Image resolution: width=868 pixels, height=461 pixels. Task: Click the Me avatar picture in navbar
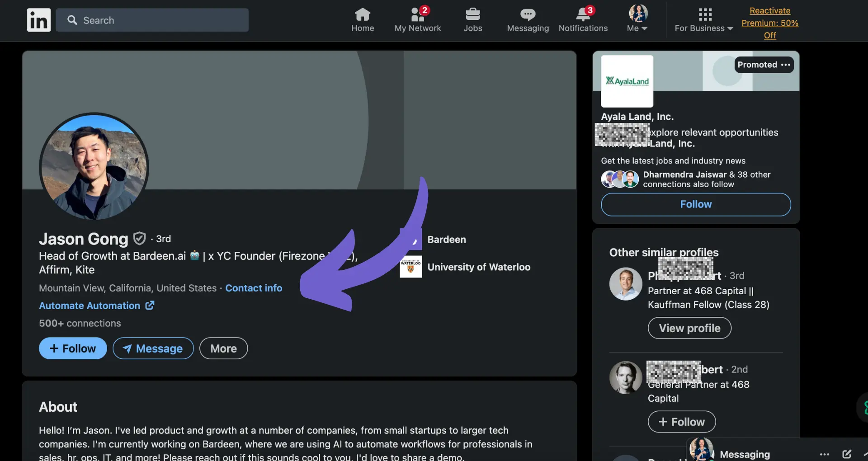click(638, 13)
